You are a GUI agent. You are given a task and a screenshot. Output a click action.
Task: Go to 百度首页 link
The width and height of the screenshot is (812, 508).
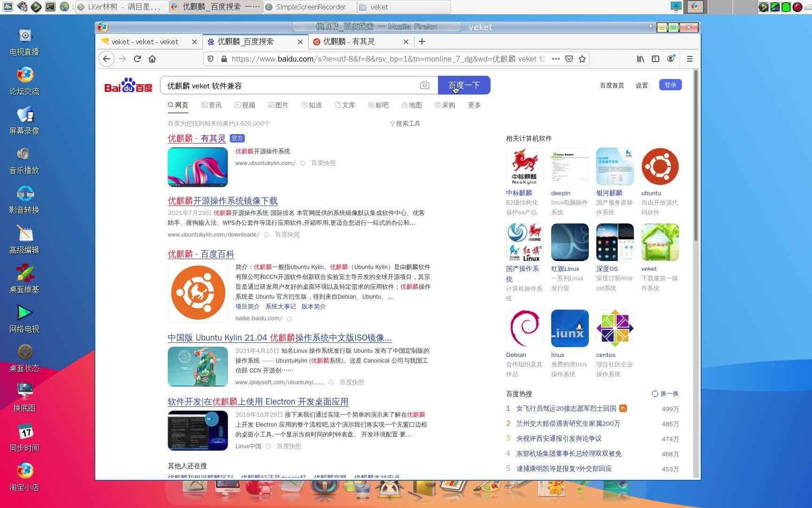(x=612, y=85)
